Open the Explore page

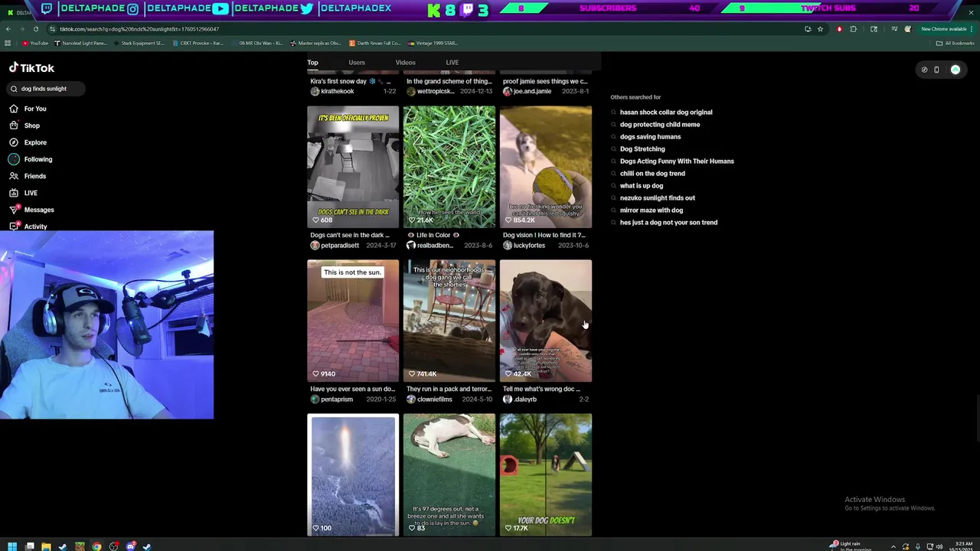coord(28,142)
